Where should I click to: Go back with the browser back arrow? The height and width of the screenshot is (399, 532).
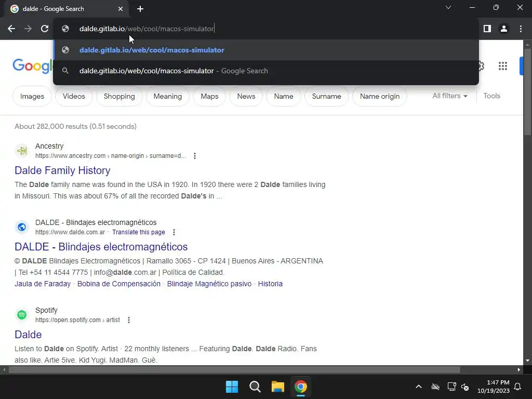[x=11, y=29]
